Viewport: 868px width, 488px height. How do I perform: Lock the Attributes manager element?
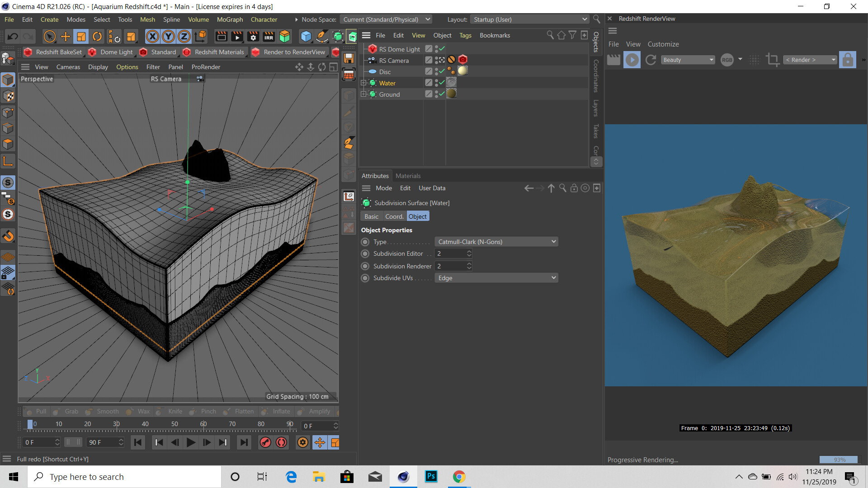[x=574, y=188]
